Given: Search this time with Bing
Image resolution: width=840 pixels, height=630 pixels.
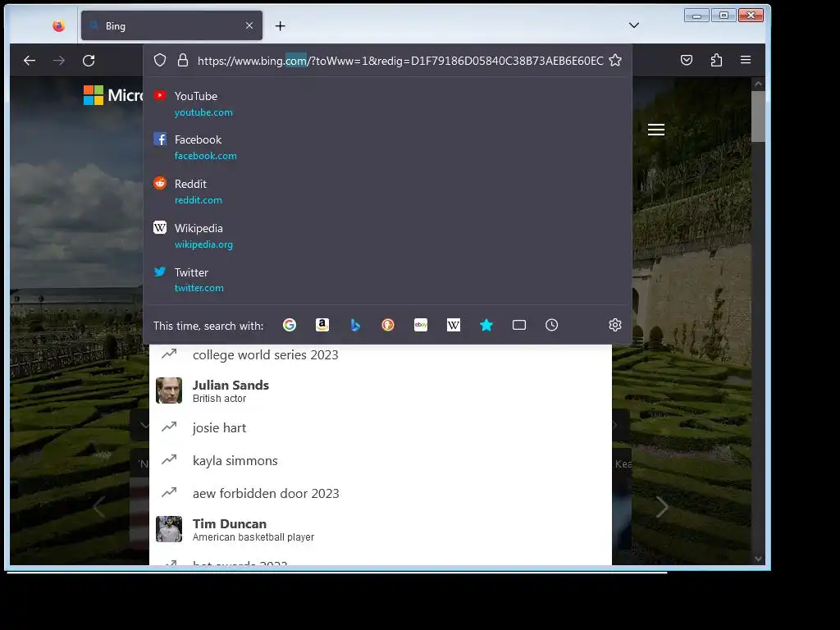Looking at the screenshot, I should (355, 325).
